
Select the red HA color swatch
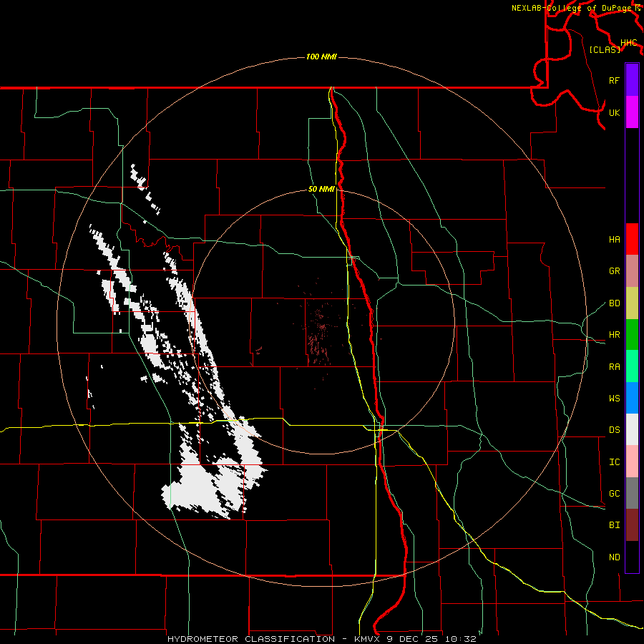(x=632, y=239)
